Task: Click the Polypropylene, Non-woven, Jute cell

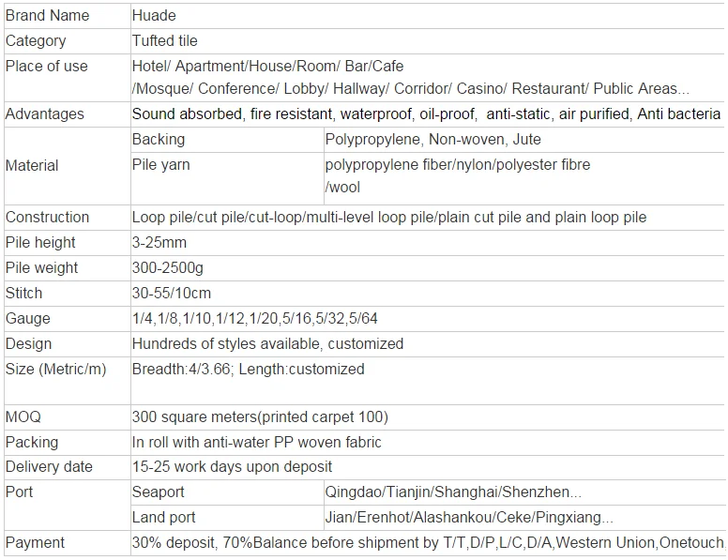Action: coord(432,140)
